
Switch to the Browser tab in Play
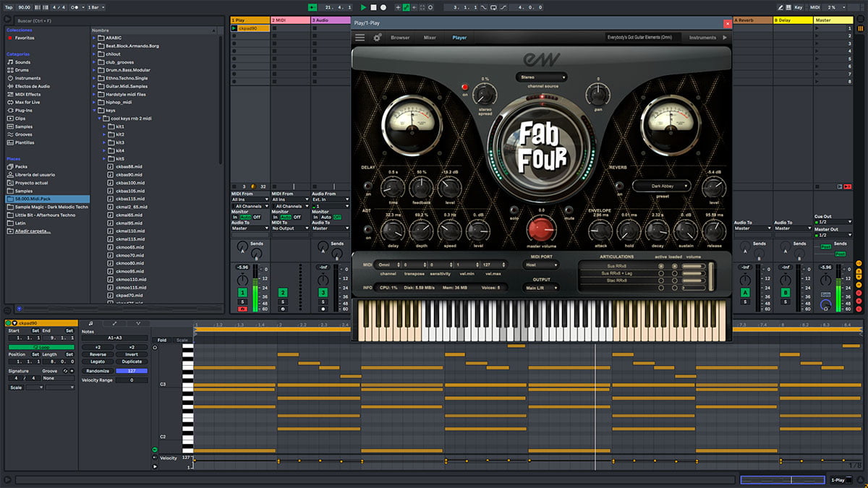[400, 38]
